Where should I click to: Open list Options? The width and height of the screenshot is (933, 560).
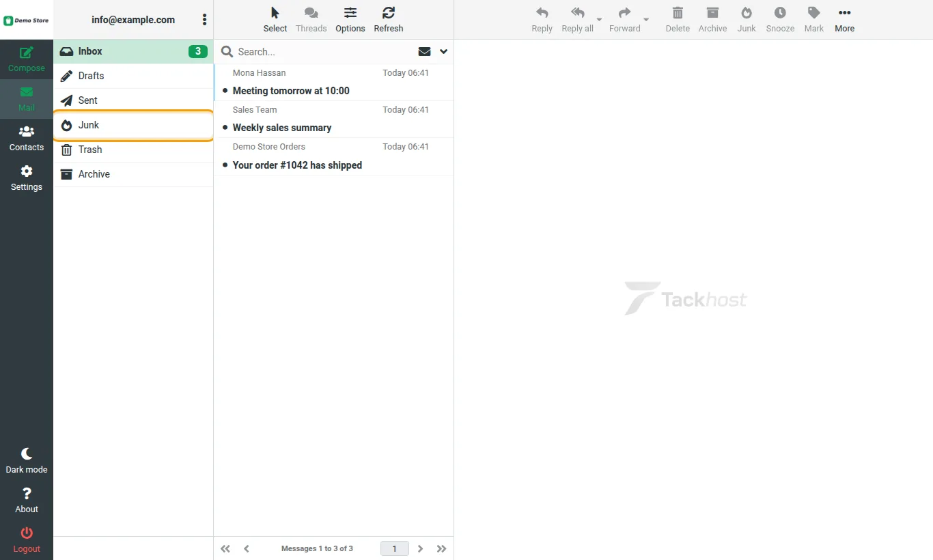coord(350,20)
